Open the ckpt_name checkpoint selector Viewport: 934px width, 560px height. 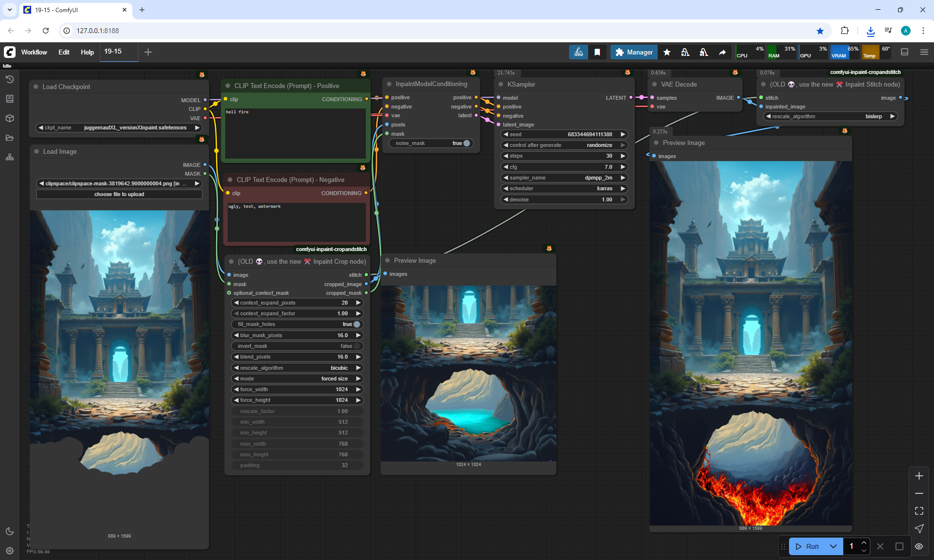119,127
